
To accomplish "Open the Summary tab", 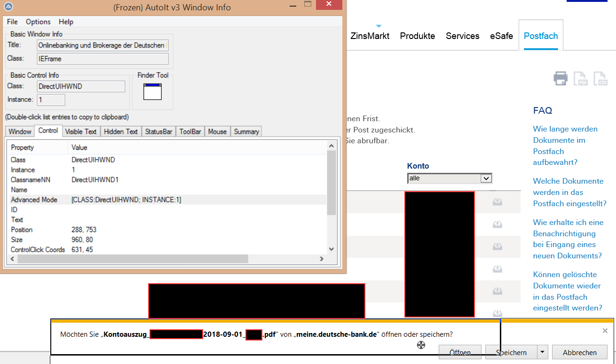I will click(x=246, y=132).
